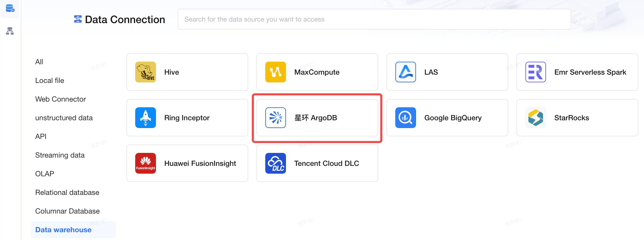Switch to the All category
This screenshot has height=240, width=644.
(x=39, y=62)
